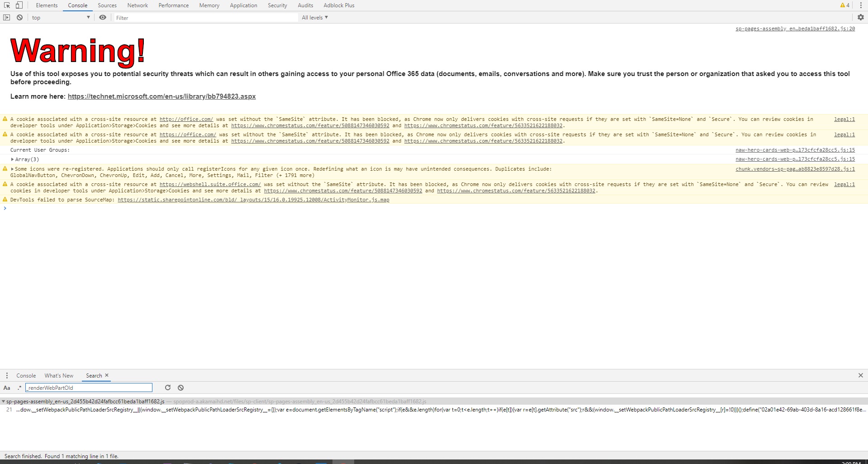Close the bottom drawer panel
868x464 pixels.
(861, 375)
